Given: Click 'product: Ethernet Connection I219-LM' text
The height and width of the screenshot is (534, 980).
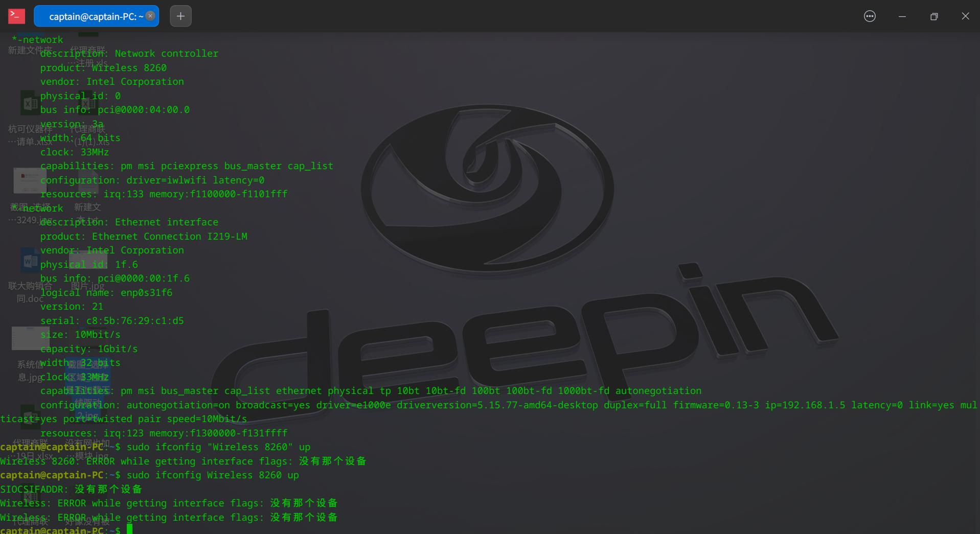Looking at the screenshot, I should [x=144, y=237].
